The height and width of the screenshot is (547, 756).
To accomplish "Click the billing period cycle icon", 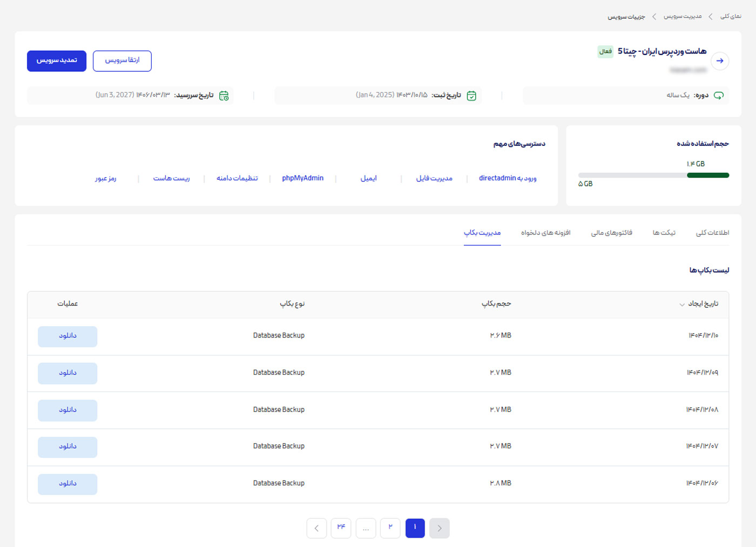I will 719,96.
